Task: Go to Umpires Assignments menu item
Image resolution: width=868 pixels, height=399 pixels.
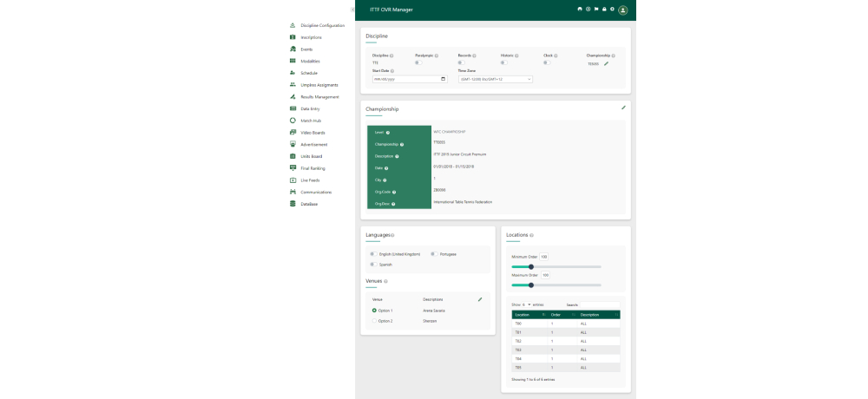Action: pyautogui.click(x=319, y=85)
